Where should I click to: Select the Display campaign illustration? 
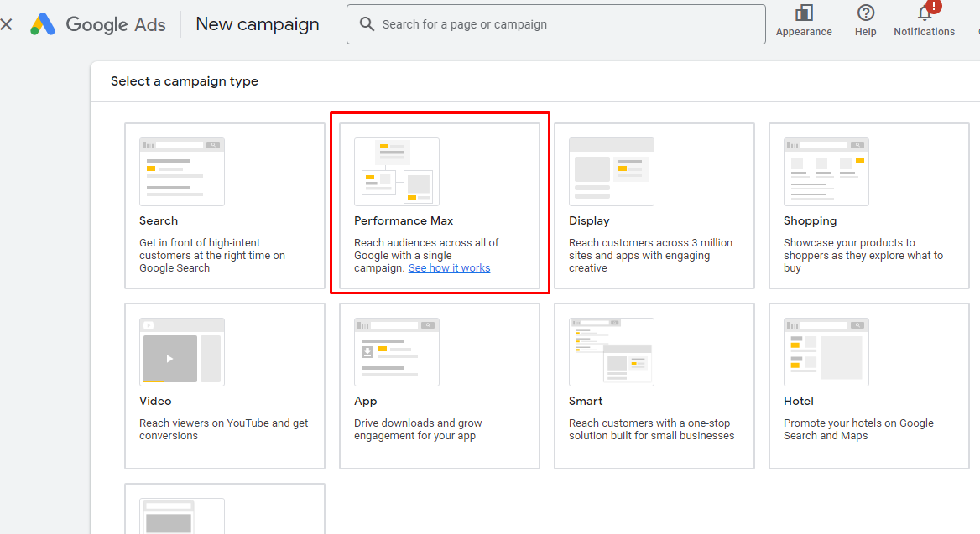(x=612, y=172)
